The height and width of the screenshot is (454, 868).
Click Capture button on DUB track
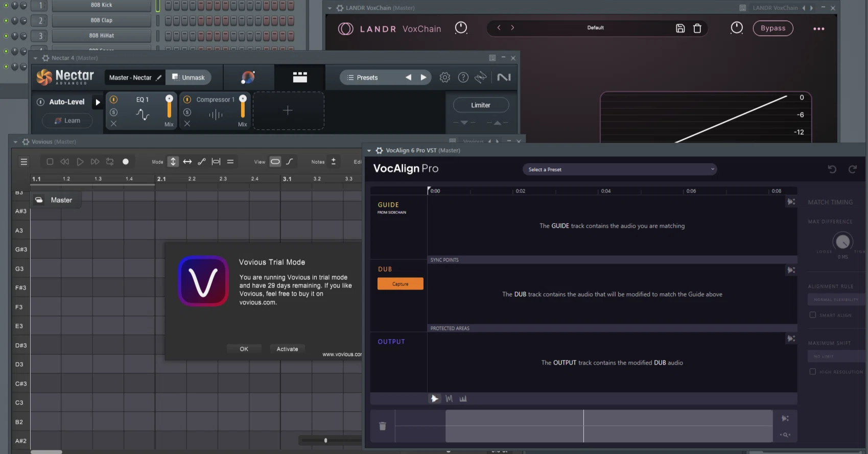[401, 284]
